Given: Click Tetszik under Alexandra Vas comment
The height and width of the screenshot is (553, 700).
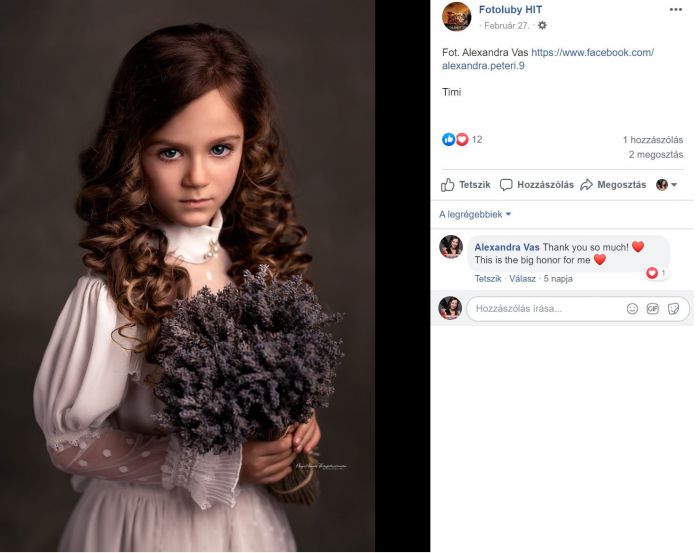Looking at the screenshot, I should pos(488,279).
